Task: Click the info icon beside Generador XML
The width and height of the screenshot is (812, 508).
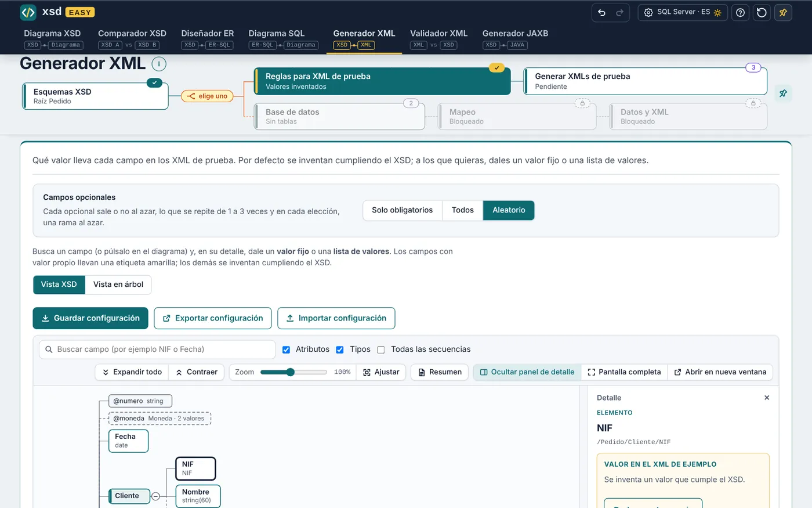Action: tap(159, 64)
